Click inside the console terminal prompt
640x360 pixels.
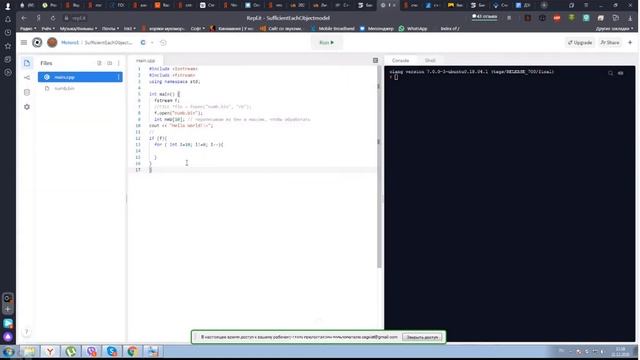point(396,78)
